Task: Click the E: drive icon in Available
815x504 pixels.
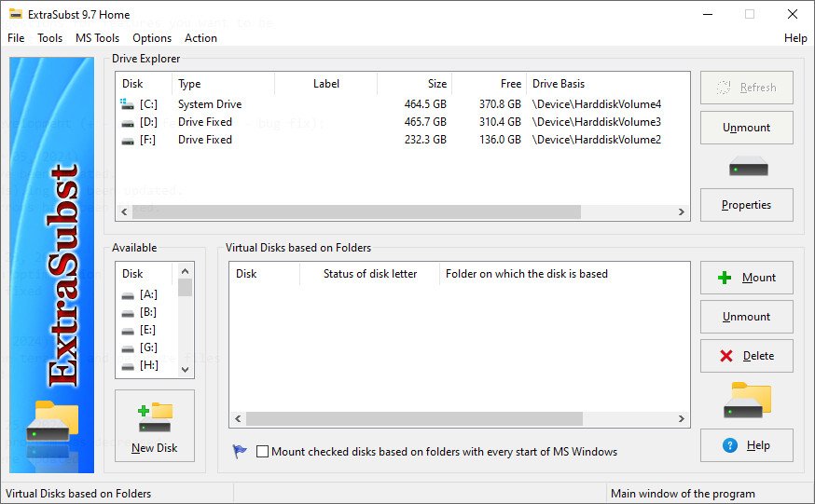Action: point(128,331)
